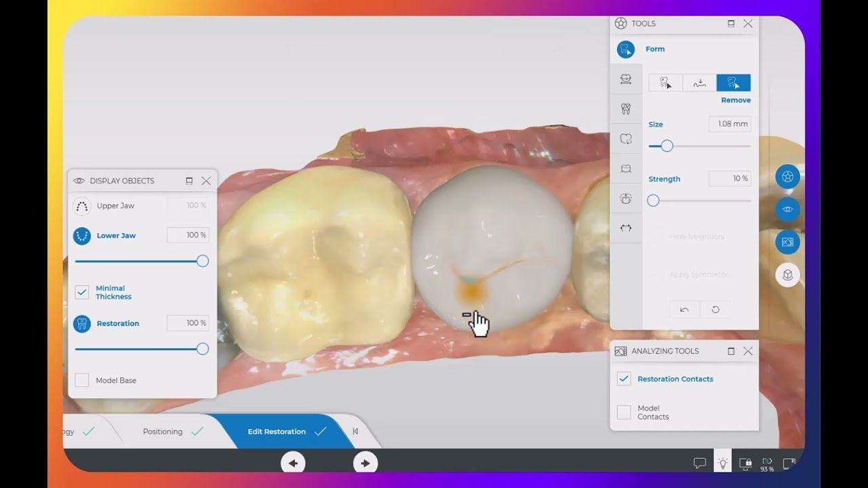Click the lightbulb icon in bottom bar
The image size is (868, 488).
pyautogui.click(x=723, y=464)
